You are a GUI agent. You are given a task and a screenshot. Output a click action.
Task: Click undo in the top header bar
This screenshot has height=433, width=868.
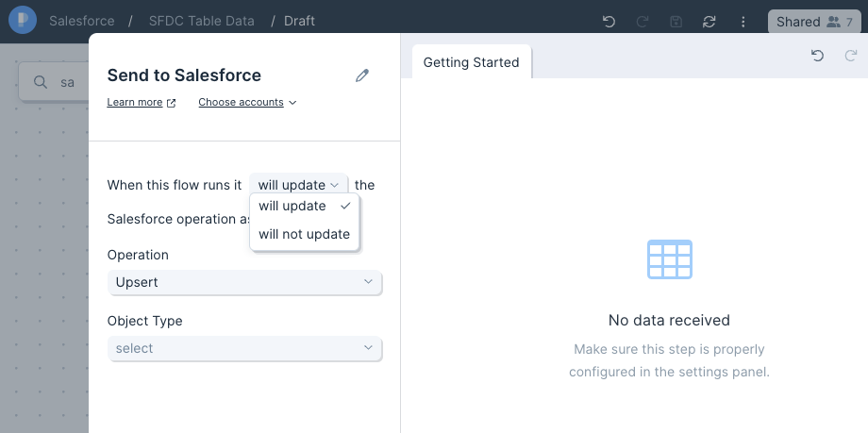609,22
